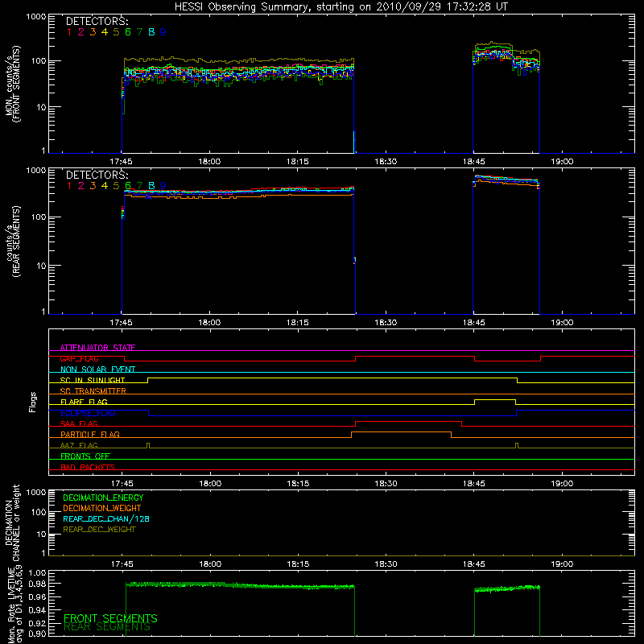Click the 18:15 tick label under the rear segments plot
This screenshot has width=644, height=644.
coord(297,323)
